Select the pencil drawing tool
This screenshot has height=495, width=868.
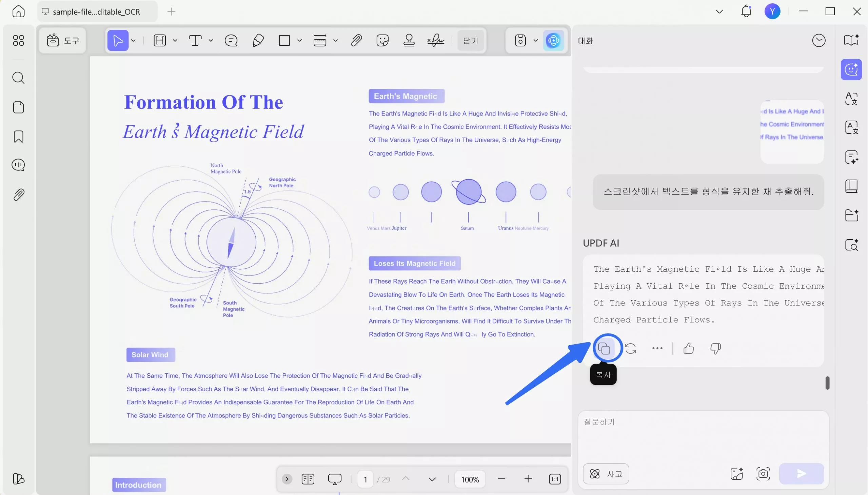(258, 40)
